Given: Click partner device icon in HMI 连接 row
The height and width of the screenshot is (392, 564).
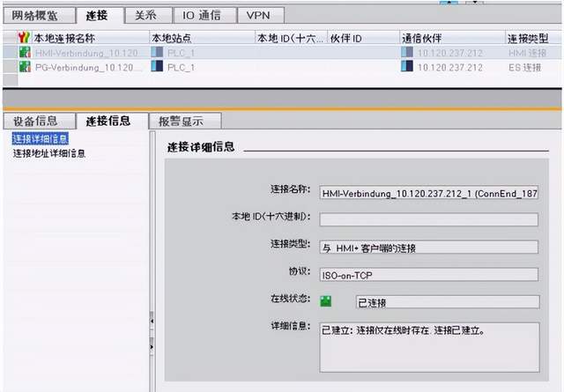Looking at the screenshot, I should click(x=407, y=52).
